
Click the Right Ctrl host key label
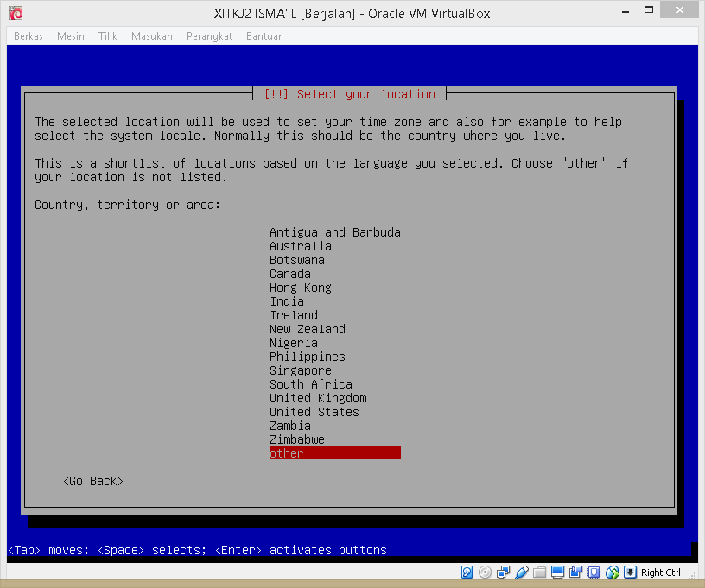pyautogui.click(x=660, y=572)
